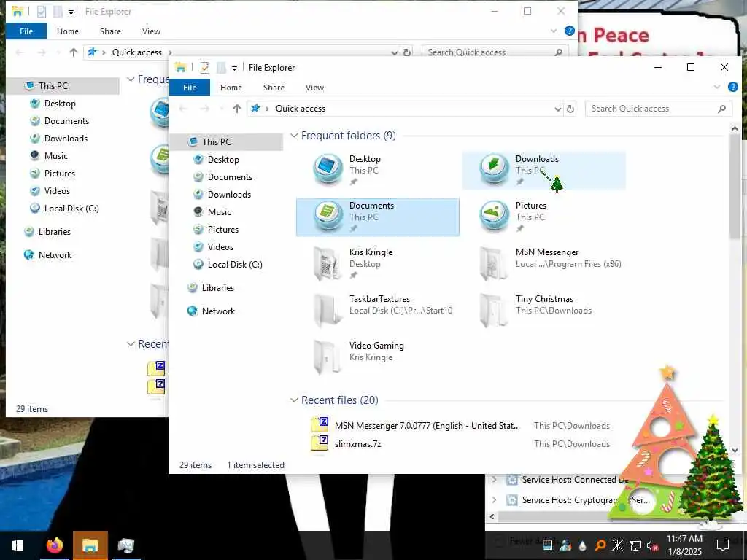Image resolution: width=747 pixels, height=560 pixels.
Task: Open Pictures folder in front window's Frequent folders
Action: (x=543, y=217)
